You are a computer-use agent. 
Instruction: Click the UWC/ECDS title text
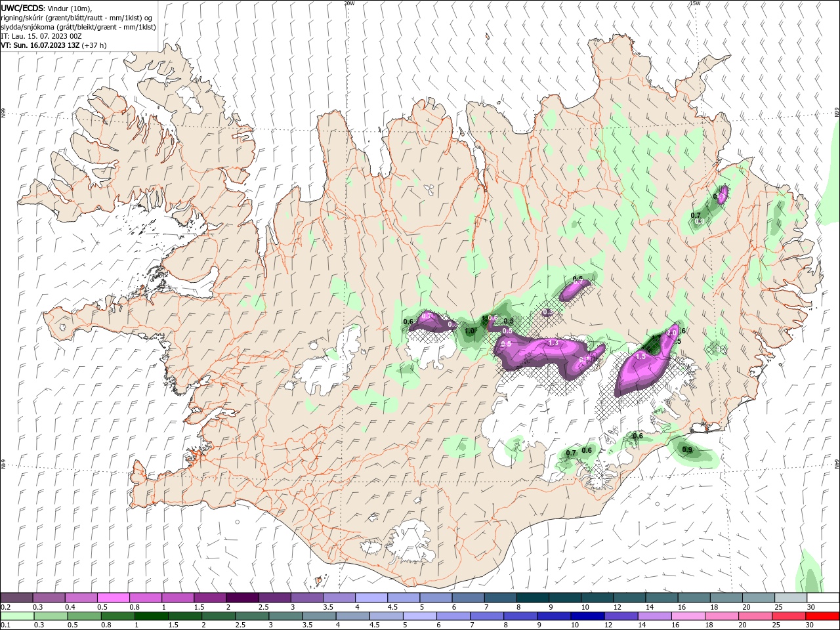coord(23,8)
